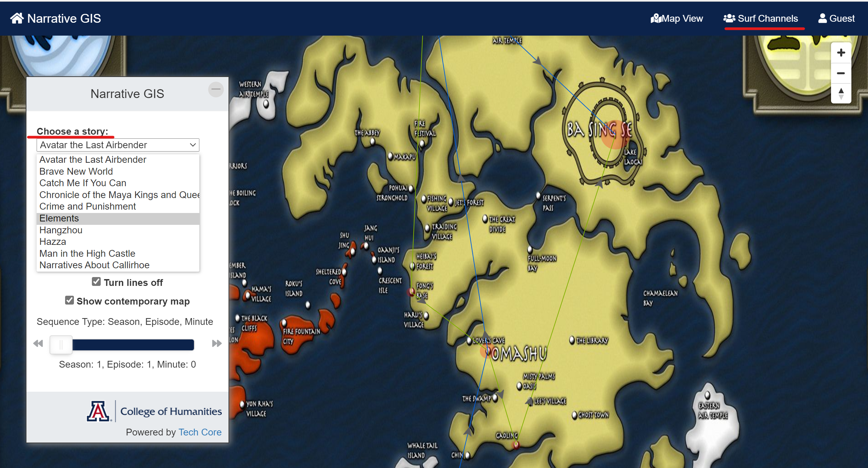Click the Gaoling red marker
Image resolution: width=868 pixels, height=468 pixels.
click(516, 445)
